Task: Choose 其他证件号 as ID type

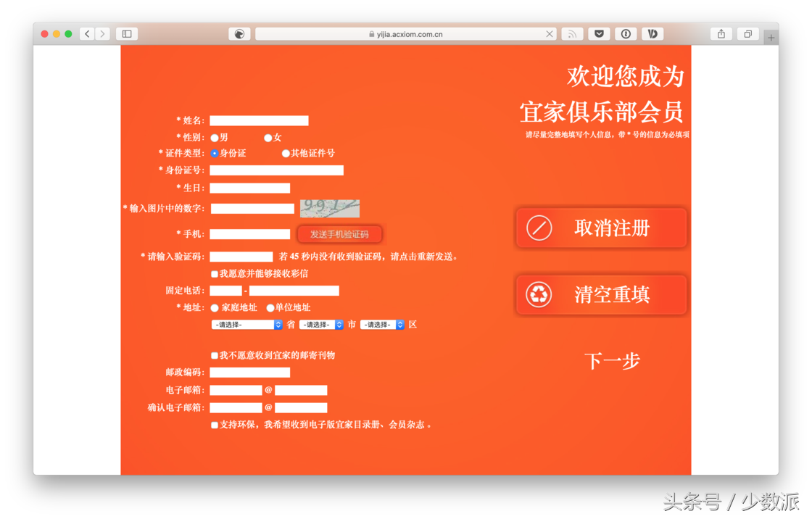Action: 286,154
